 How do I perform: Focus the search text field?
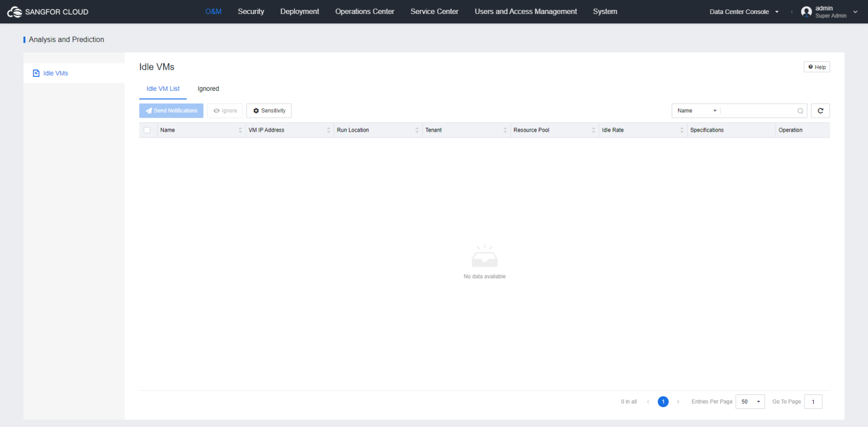click(758, 111)
